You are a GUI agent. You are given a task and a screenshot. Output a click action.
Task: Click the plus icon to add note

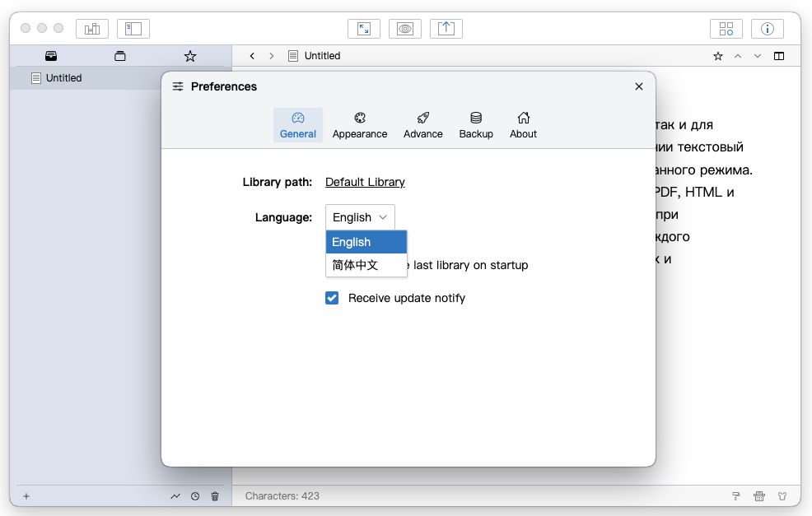(x=26, y=496)
